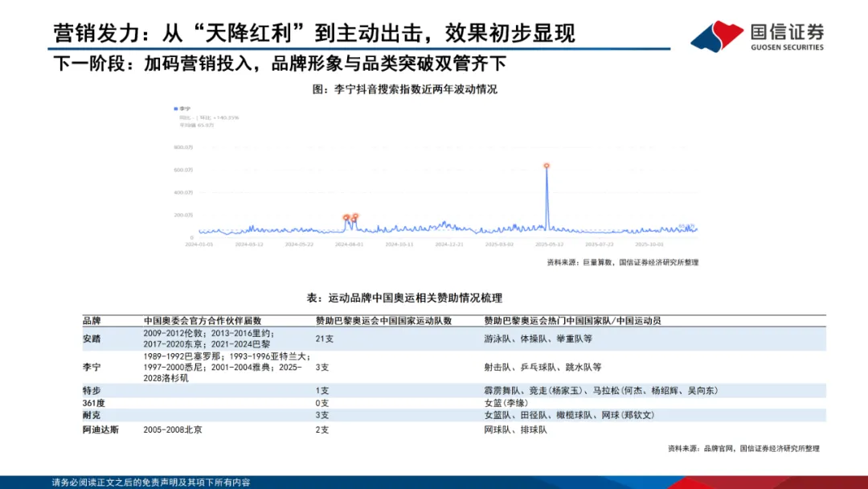Click the 600.0万 y-axis label
The height and width of the screenshot is (489, 868).
point(183,170)
